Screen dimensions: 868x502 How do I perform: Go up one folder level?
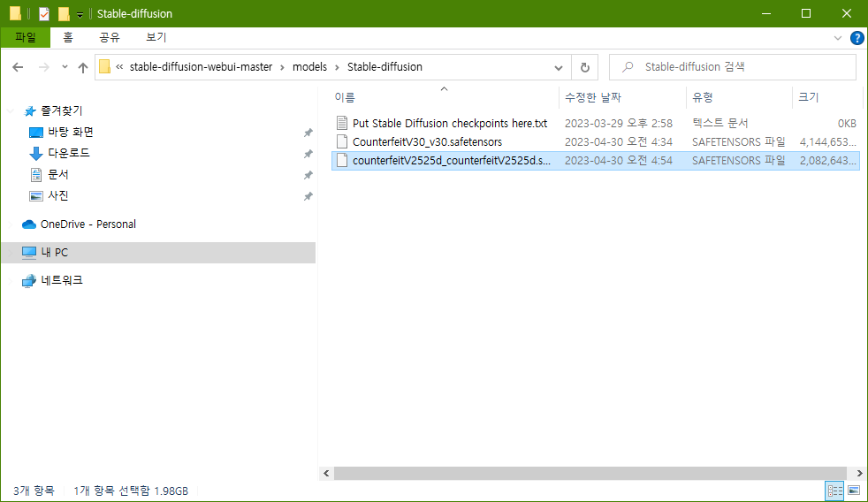tap(83, 67)
